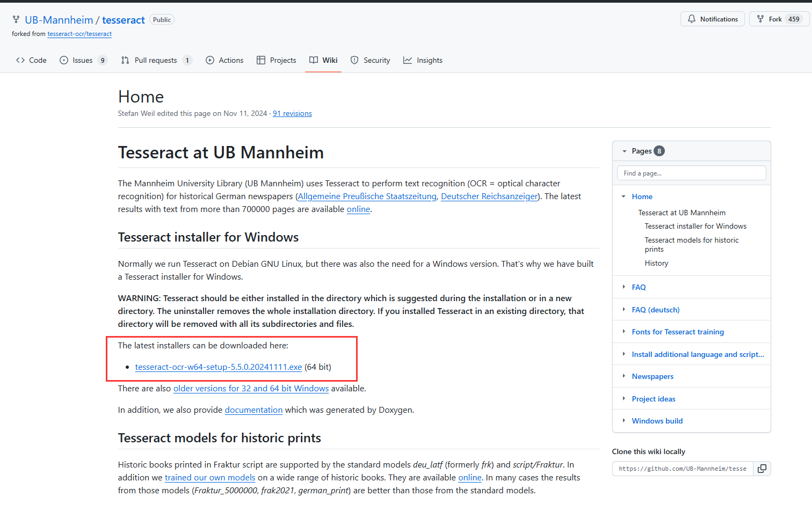Screen dimensions: 812x511
Task: Click the Pull requests count badge 1
Action: click(x=187, y=60)
